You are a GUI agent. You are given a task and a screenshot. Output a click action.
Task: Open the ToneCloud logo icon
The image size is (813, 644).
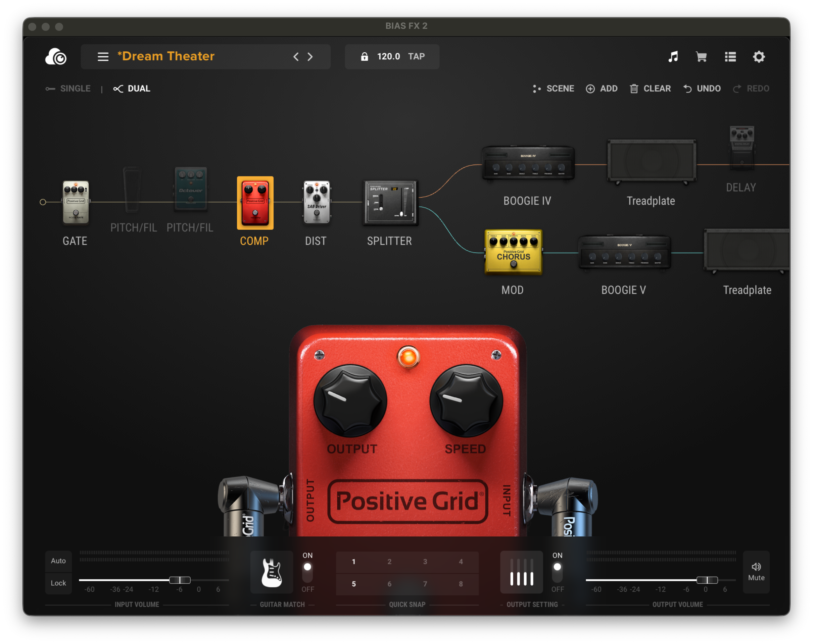[x=56, y=57]
